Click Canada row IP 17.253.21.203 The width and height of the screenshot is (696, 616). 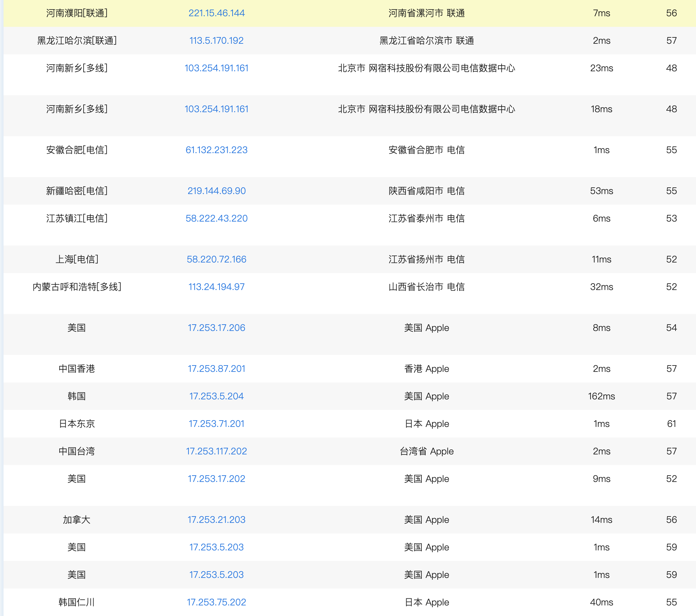tap(216, 520)
